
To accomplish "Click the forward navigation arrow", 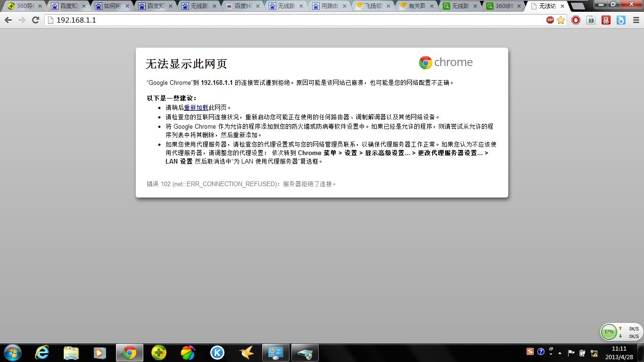I will (22, 20).
